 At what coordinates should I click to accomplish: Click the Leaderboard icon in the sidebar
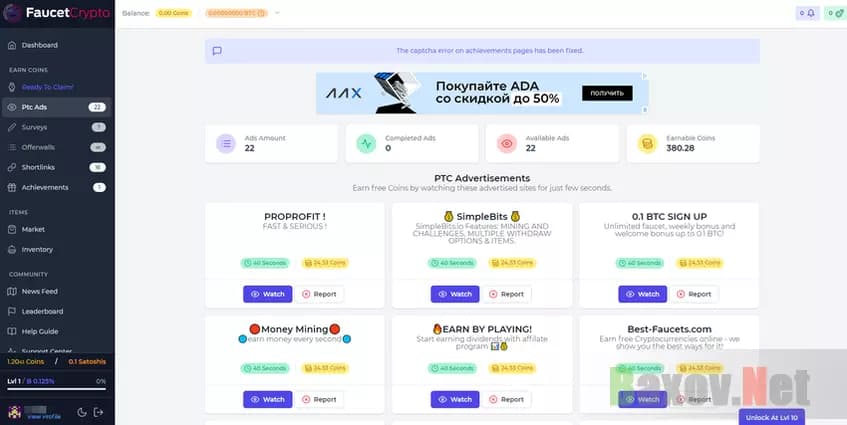(x=11, y=311)
